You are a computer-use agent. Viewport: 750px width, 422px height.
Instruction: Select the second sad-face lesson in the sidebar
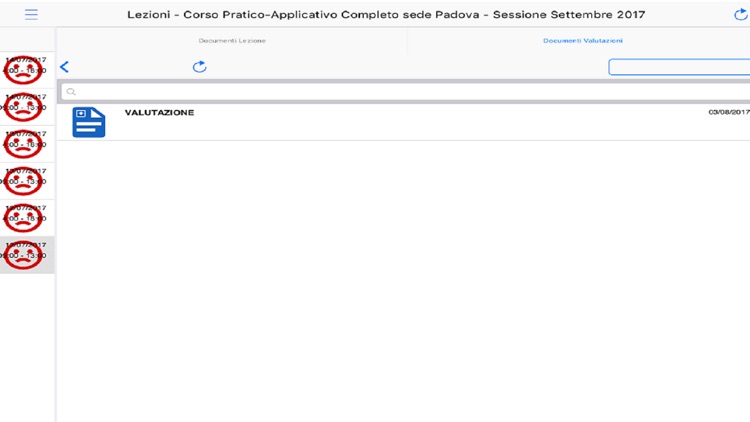pyautogui.click(x=24, y=109)
